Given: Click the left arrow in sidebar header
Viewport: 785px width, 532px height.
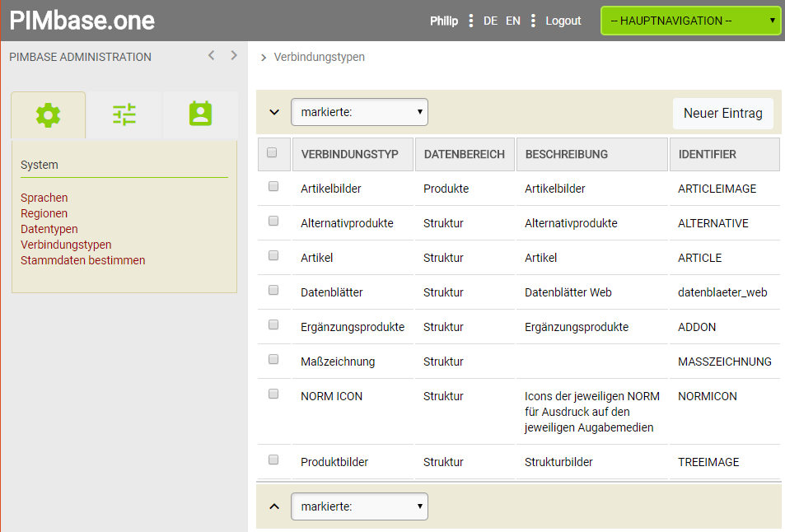Looking at the screenshot, I should tap(212, 56).
